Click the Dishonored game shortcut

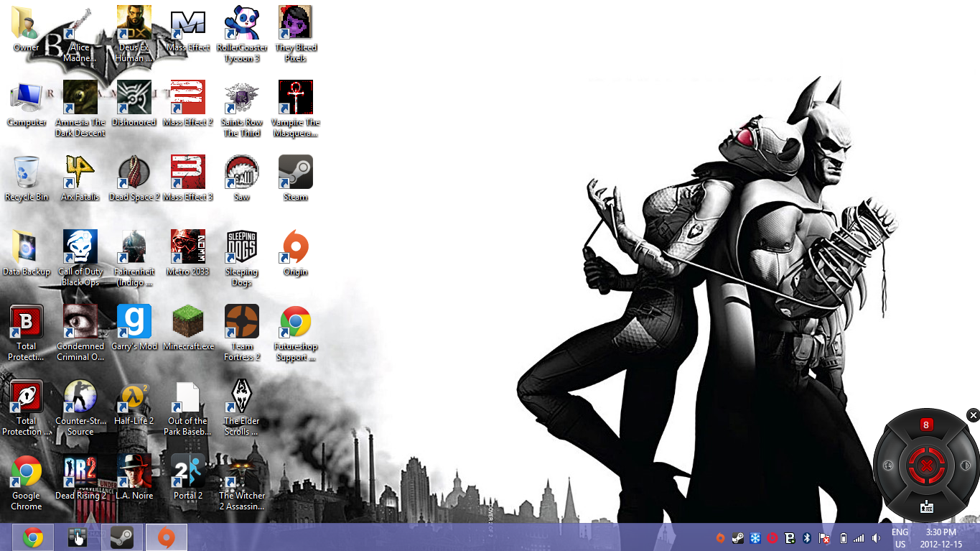134,104
